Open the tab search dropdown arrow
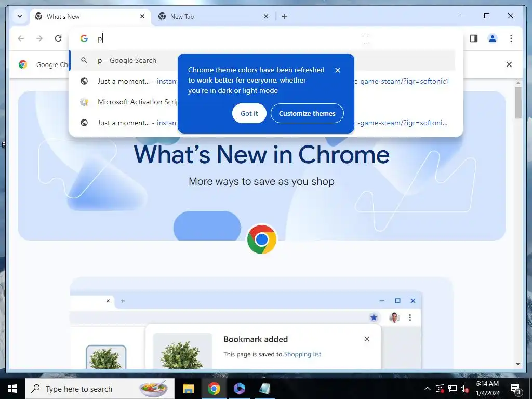The width and height of the screenshot is (532, 399). (x=20, y=16)
